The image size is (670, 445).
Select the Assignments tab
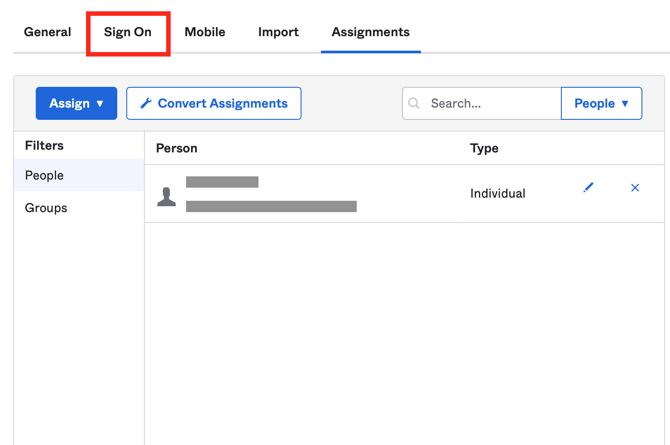370,32
